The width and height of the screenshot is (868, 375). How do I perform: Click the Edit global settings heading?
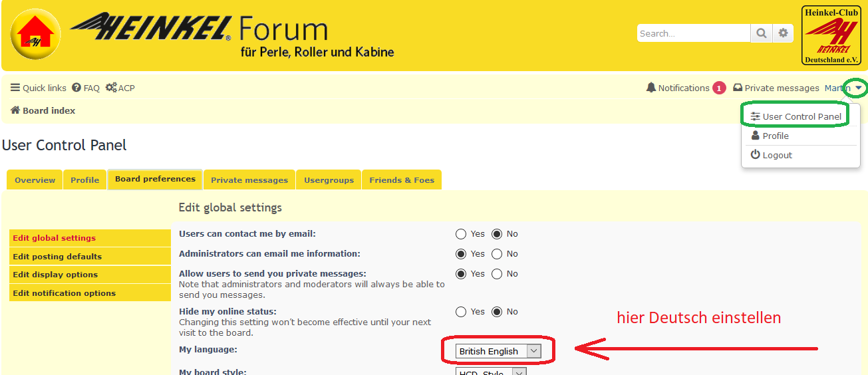point(230,207)
